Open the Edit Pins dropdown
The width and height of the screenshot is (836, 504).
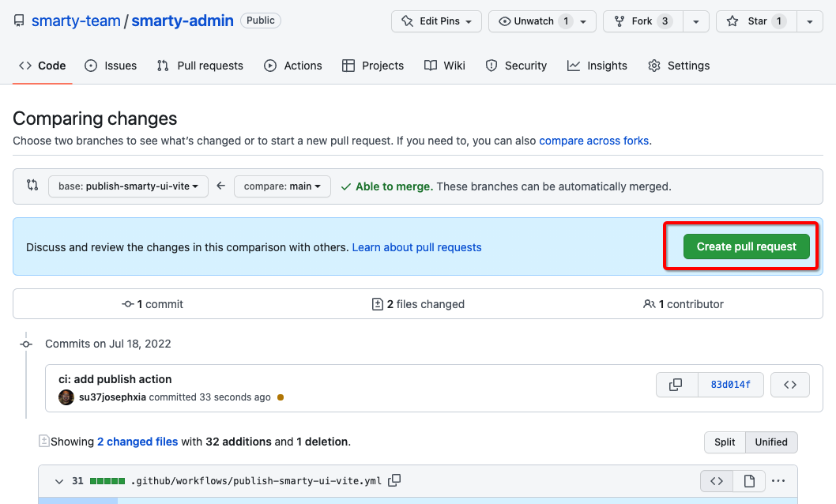(437, 21)
